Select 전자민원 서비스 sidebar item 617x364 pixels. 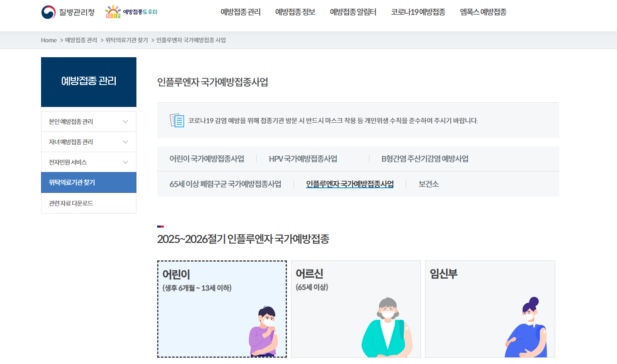point(89,162)
